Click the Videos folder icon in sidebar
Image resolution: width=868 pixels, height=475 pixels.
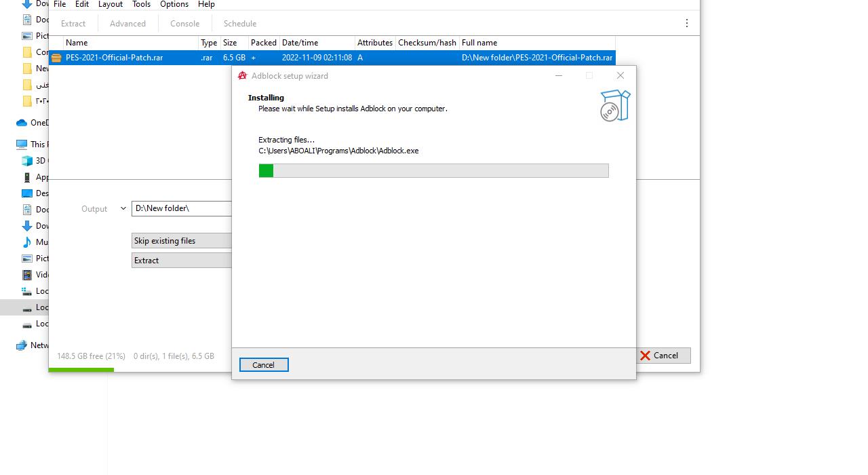[x=27, y=275]
